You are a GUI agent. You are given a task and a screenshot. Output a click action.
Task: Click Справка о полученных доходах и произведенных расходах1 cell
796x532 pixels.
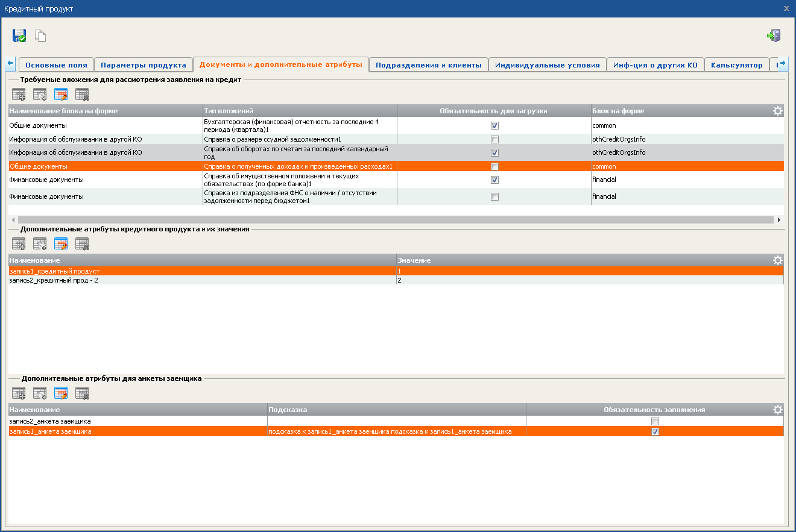(300, 166)
